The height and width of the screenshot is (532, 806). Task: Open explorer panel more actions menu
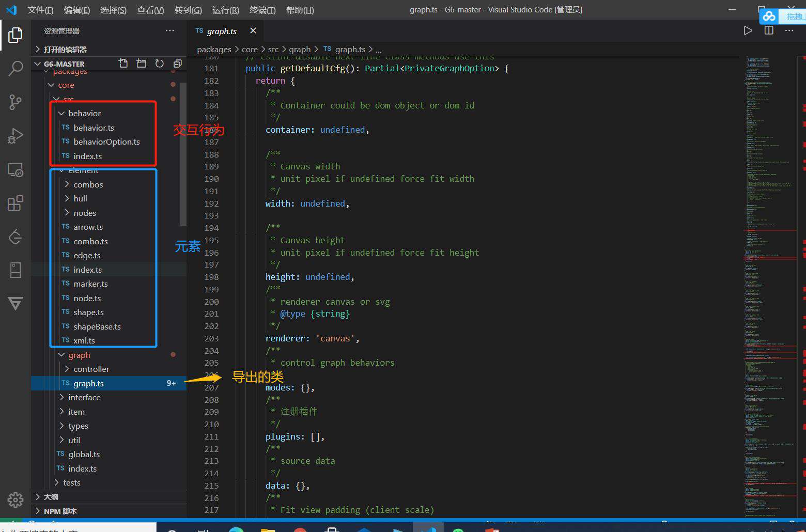(170, 31)
